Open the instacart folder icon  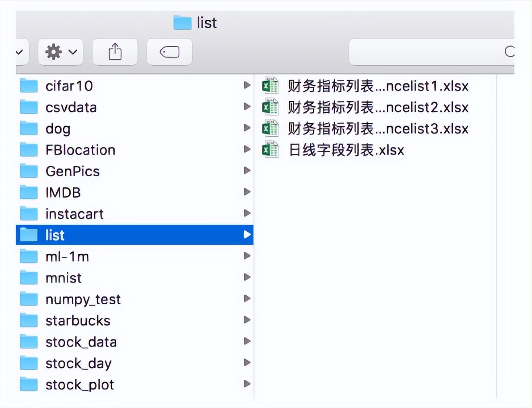(28, 213)
